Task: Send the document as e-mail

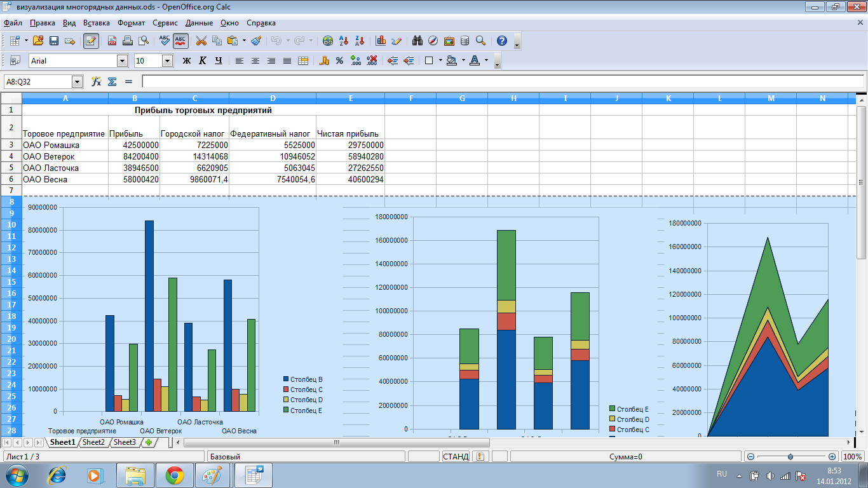Action: pyautogui.click(x=70, y=41)
